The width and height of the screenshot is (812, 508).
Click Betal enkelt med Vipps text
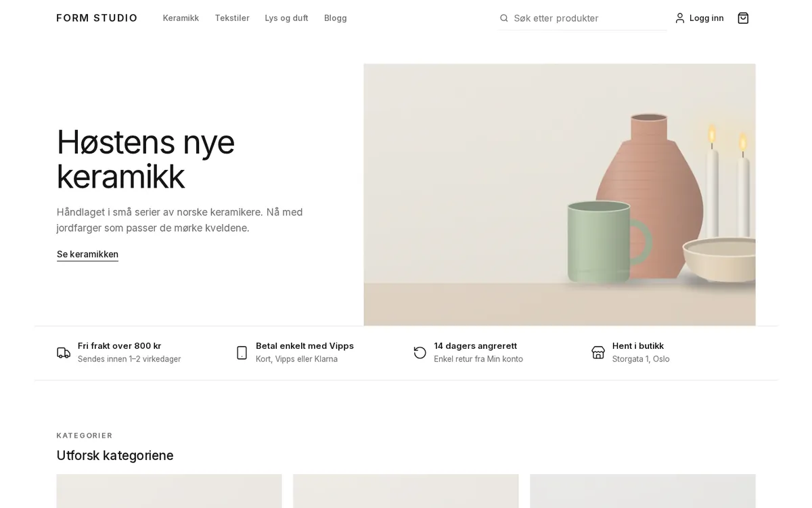[304, 346]
